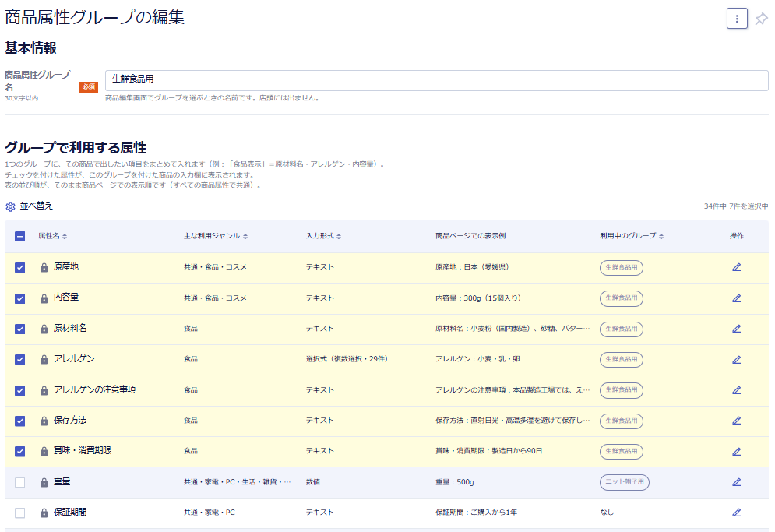Click 生鮮食品用 group tag in 内容量 row
The height and width of the screenshot is (532, 775).
622,298
